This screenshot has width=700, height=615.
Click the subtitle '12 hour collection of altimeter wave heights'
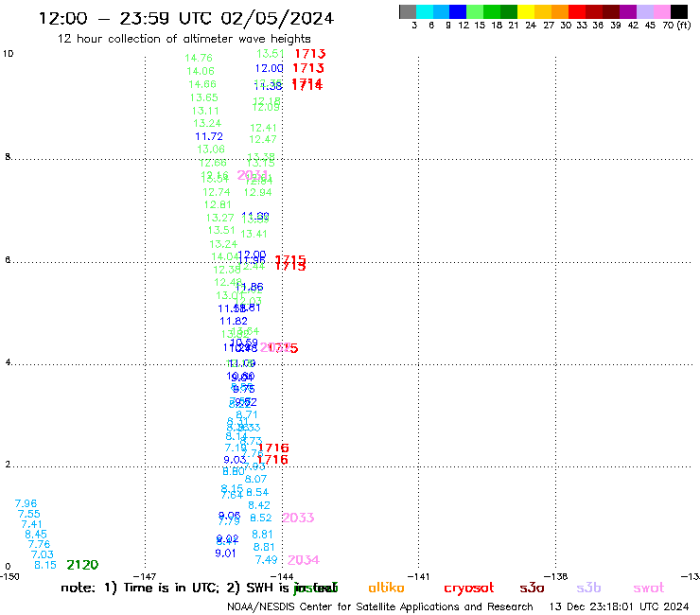click(184, 39)
